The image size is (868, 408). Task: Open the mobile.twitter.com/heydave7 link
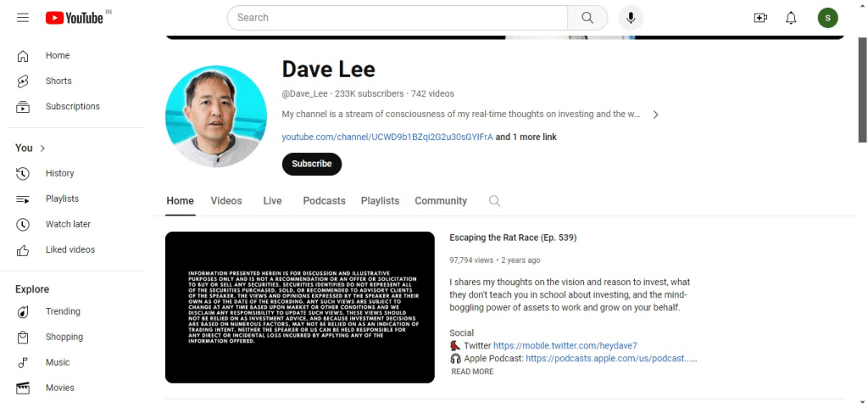tap(565, 345)
